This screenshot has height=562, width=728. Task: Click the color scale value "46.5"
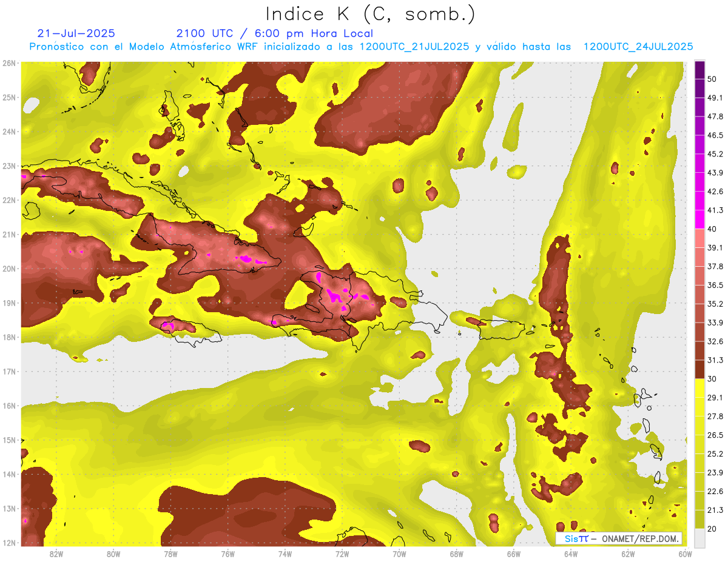pos(715,135)
